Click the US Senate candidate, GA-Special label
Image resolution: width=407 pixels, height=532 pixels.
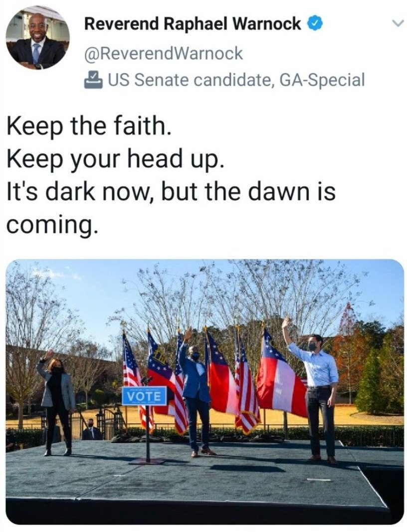click(x=236, y=80)
